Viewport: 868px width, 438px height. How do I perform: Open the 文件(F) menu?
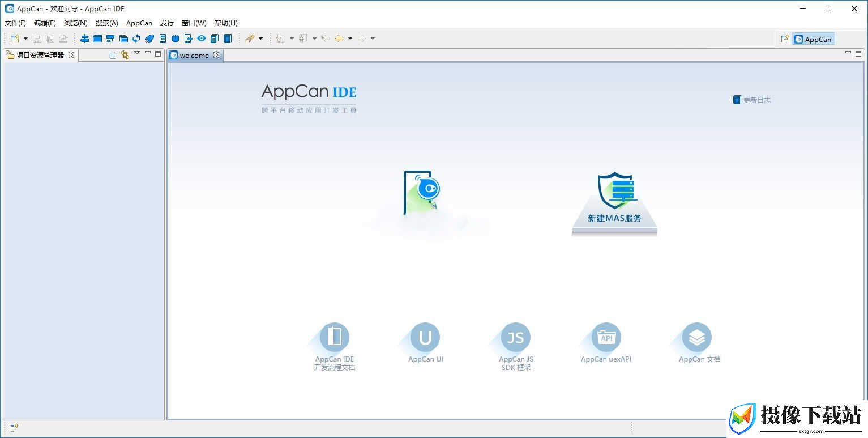click(x=15, y=23)
